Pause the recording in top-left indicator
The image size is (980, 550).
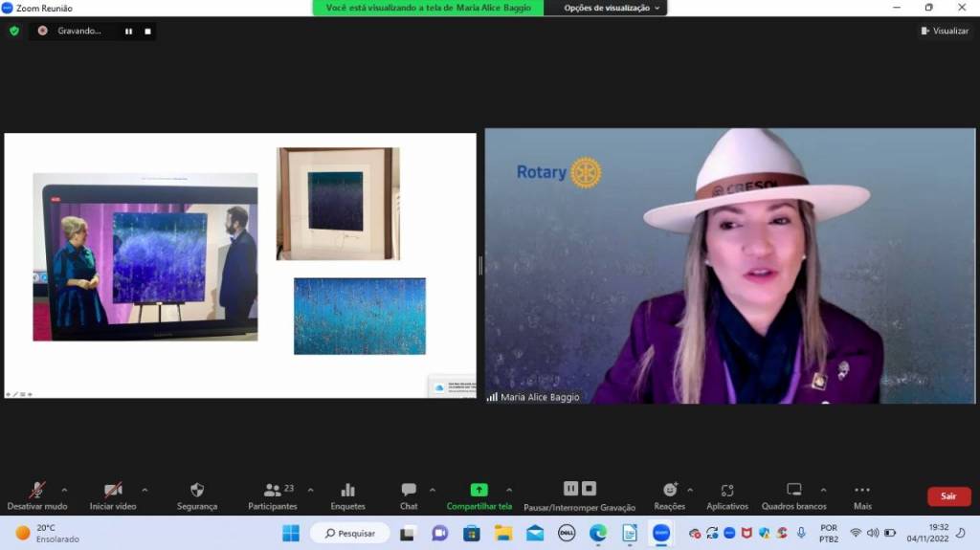pos(128,31)
